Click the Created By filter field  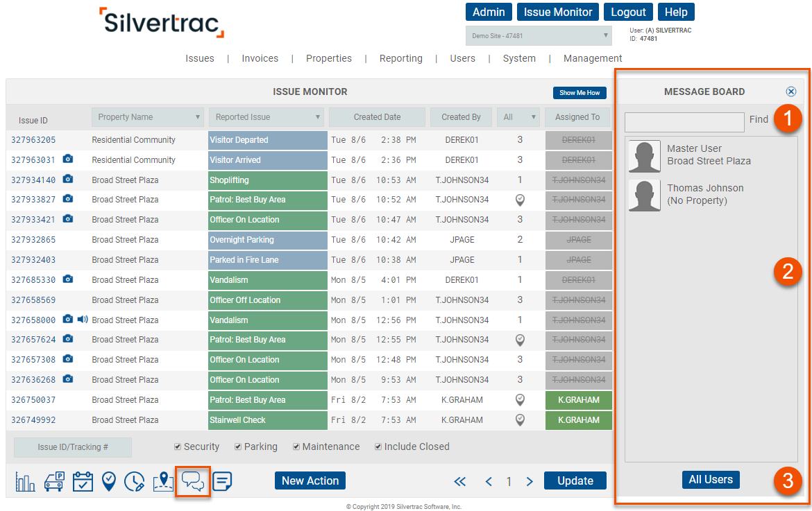click(461, 117)
